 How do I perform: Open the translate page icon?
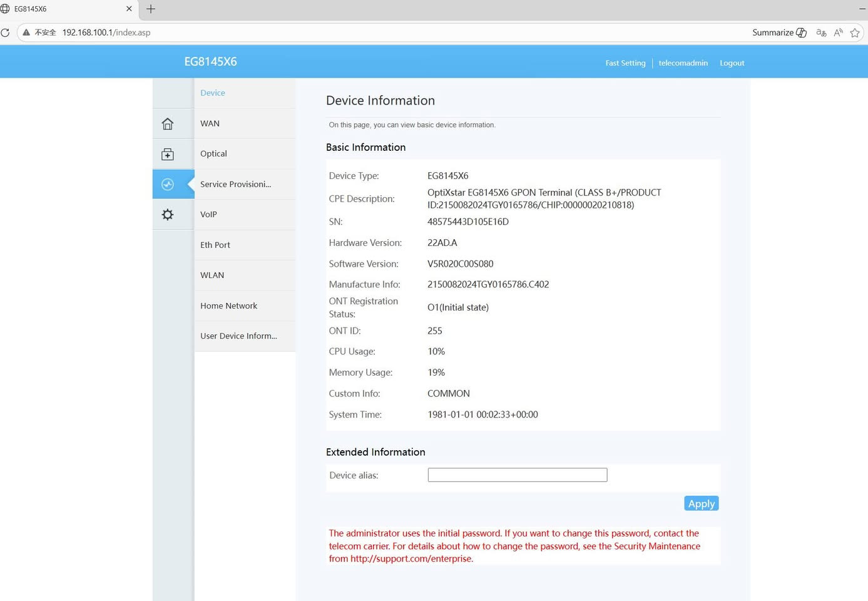click(x=821, y=33)
